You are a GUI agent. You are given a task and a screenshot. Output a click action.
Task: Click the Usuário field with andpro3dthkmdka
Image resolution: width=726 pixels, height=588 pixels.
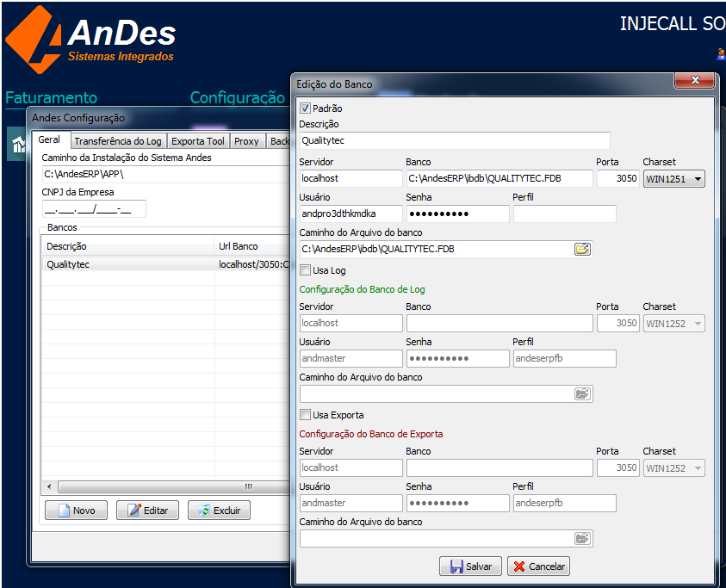(351, 214)
